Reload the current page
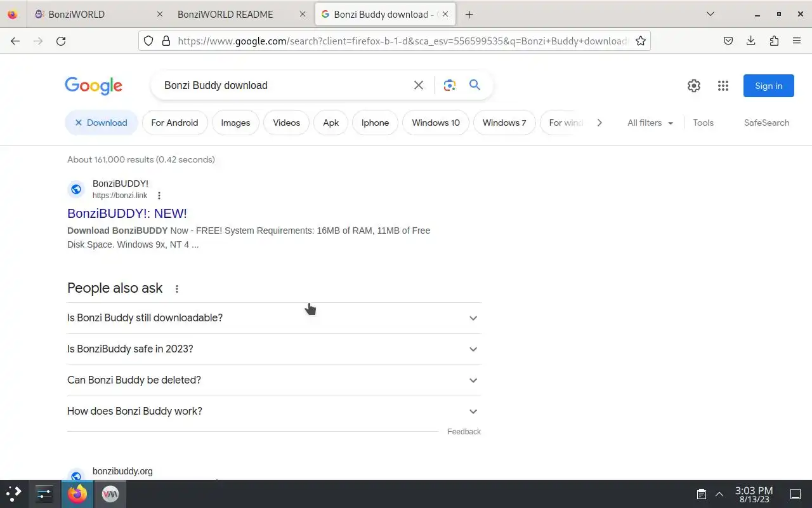Image resolution: width=812 pixels, height=508 pixels. [61, 41]
